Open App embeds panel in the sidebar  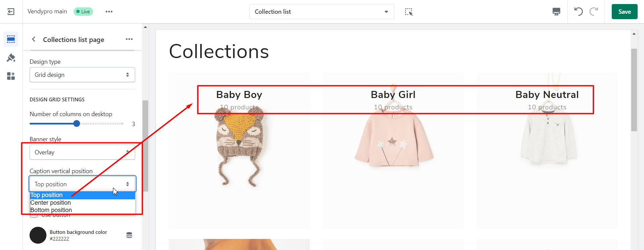10,76
